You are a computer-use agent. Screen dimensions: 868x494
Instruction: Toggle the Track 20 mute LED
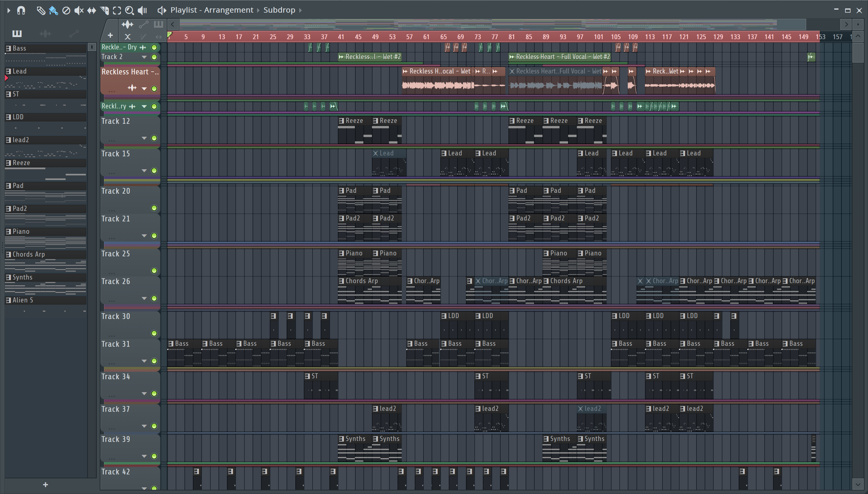point(154,208)
